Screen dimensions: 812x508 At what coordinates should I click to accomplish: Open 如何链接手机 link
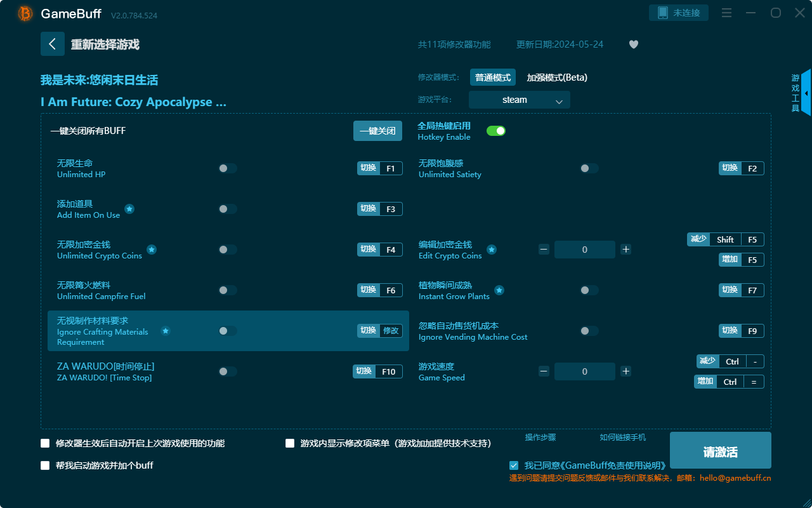tap(623, 438)
